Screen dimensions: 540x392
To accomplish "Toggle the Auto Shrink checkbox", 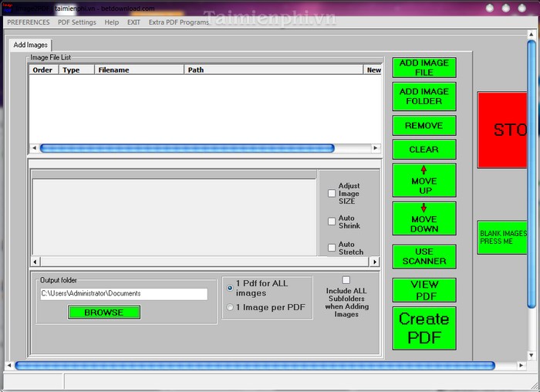I will click(x=332, y=221).
